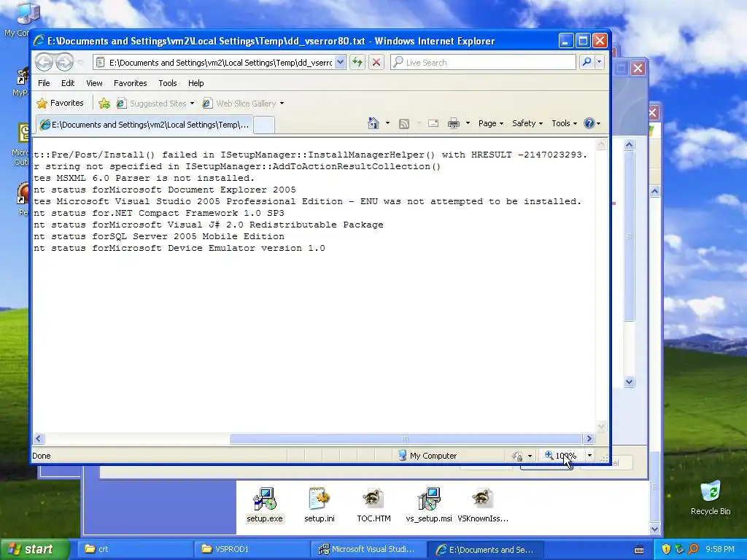Open the Tools command bar menu
747x560 pixels.
click(x=564, y=123)
